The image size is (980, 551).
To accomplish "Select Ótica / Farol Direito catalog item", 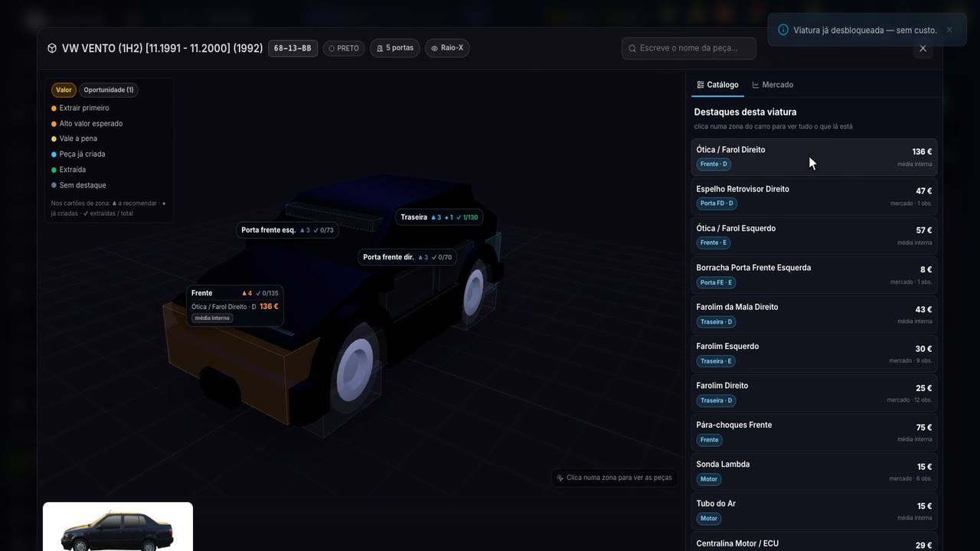I will (x=814, y=157).
